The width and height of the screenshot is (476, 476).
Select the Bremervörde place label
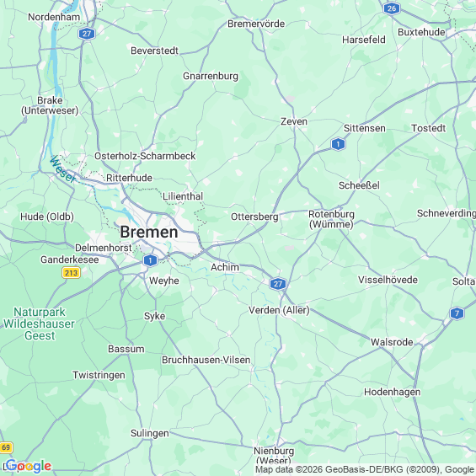[256, 24]
